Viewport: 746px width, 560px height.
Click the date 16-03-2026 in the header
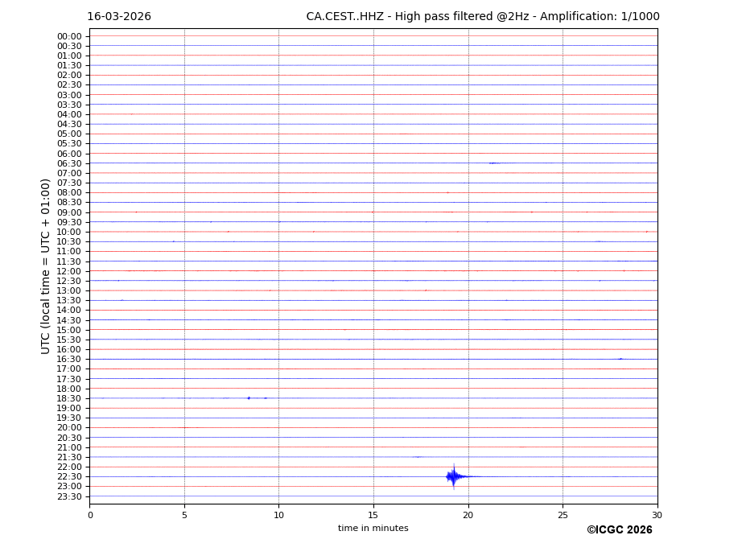coord(119,17)
